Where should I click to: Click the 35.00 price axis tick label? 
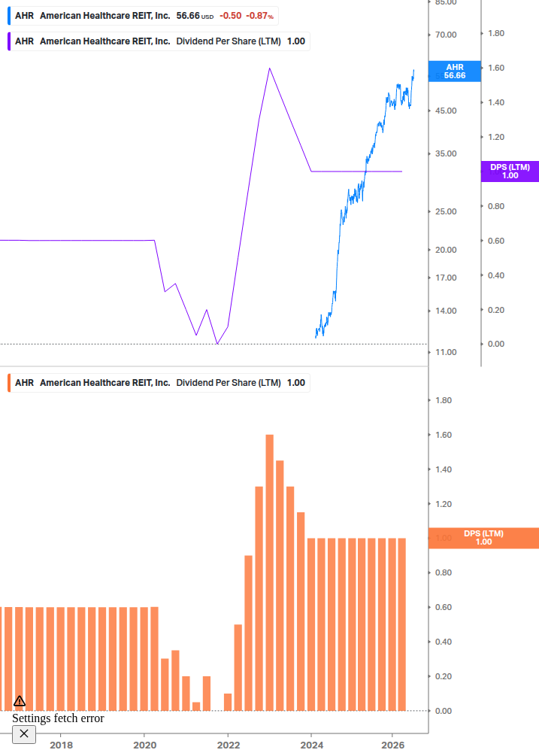pos(446,153)
